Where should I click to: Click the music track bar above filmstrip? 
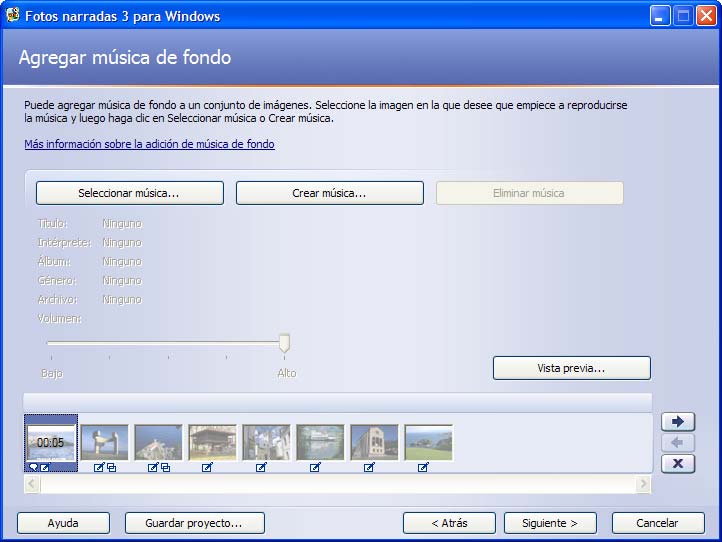point(338,402)
